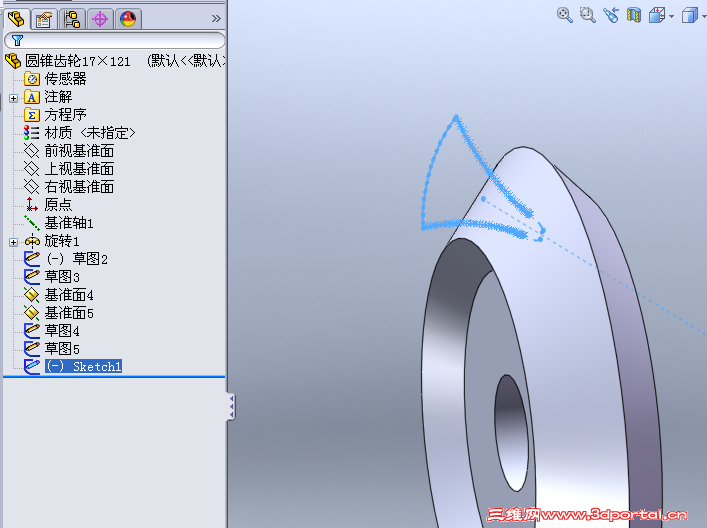Click the Section View icon
Screen dimensions: 707x528
click(634, 15)
